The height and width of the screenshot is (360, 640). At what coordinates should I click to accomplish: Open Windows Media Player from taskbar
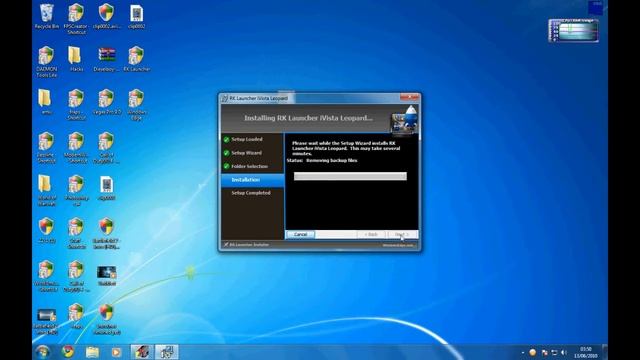pos(116,352)
